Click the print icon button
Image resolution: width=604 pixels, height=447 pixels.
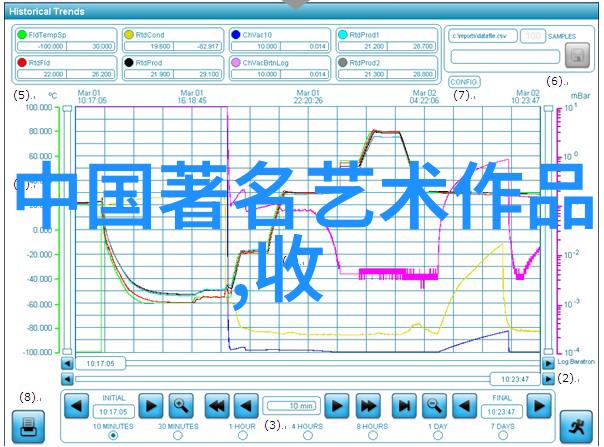tap(28, 427)
